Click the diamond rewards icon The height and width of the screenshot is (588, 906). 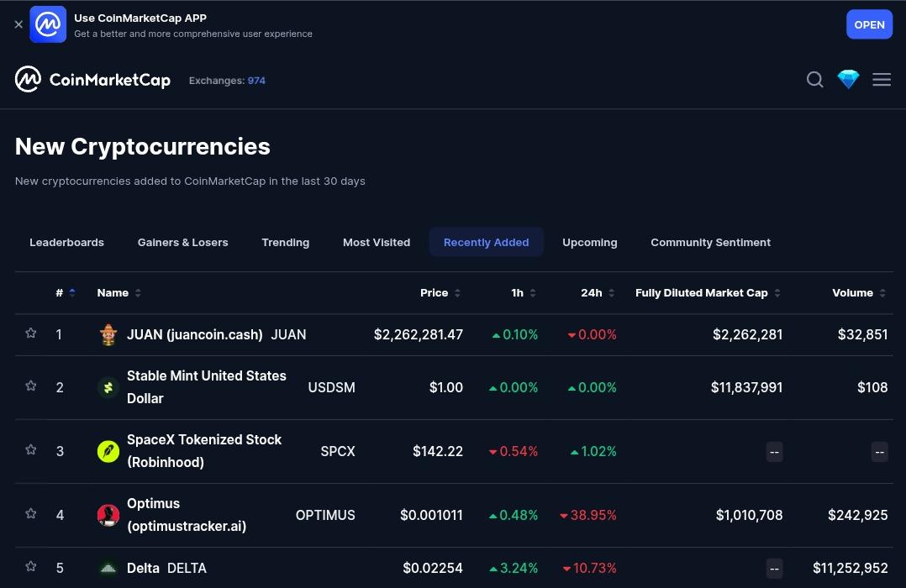[x=848, y=79]
